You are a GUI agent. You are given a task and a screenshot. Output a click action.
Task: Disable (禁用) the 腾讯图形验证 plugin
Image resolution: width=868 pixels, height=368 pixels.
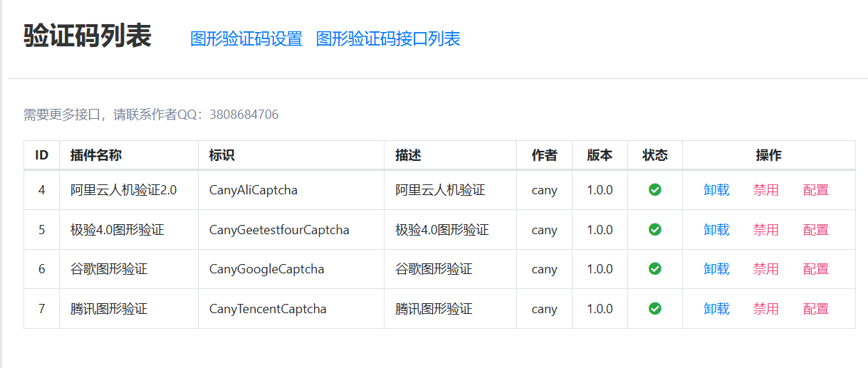766,309
